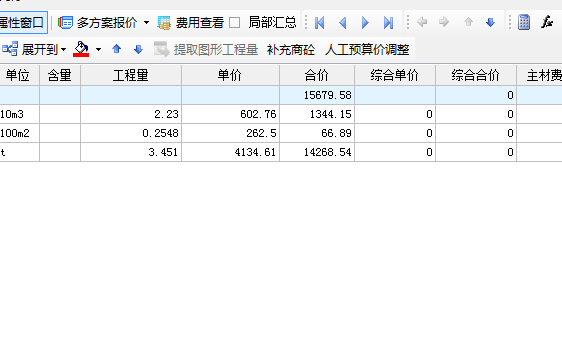The width and height of the screenshot is (562, 363).
Task: Expand the 多方案报价 dropdown arrow
Action: point(146,23)
